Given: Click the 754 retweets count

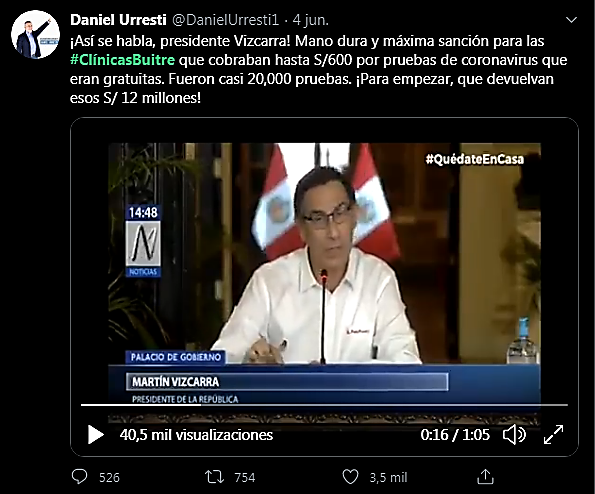Looking at the screenshot, I should point(245,477).
